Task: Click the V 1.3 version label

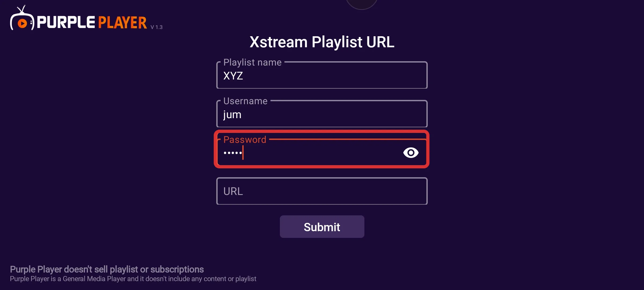Action: (156, 27)
